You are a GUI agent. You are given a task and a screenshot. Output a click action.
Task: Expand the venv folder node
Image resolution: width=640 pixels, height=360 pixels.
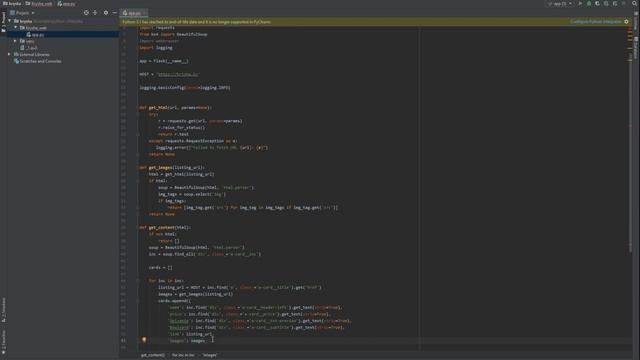tap(16, 41)
